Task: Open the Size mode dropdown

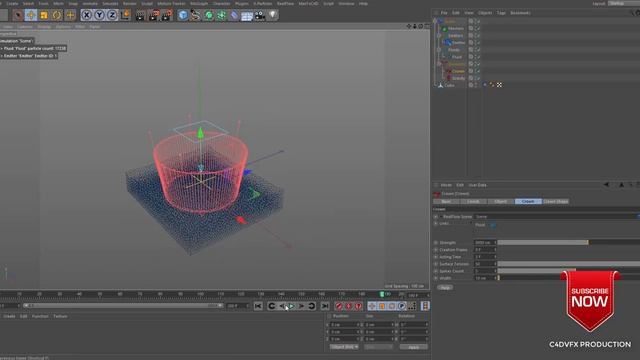Action: click(x=378, y=347)
